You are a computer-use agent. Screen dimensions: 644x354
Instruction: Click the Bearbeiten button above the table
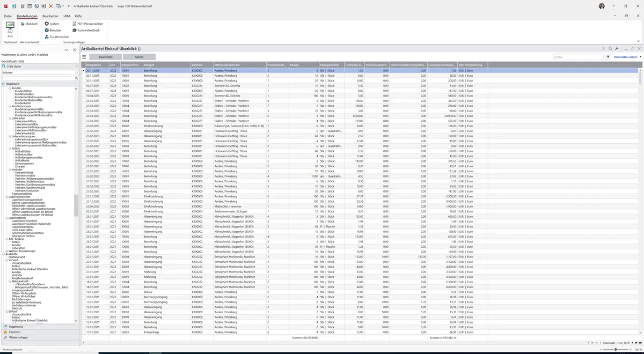click(106, 56)
